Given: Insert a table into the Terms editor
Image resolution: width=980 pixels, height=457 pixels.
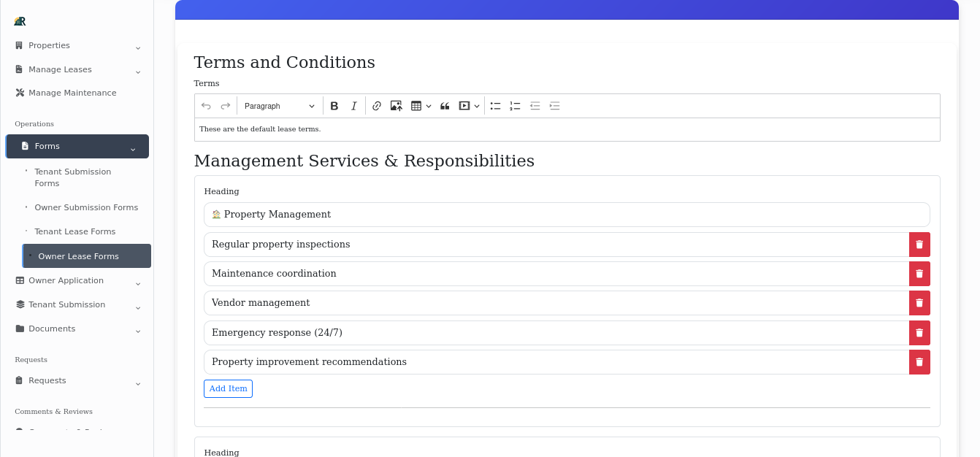Looking at the screenshot, I should [x=418, y=106].
